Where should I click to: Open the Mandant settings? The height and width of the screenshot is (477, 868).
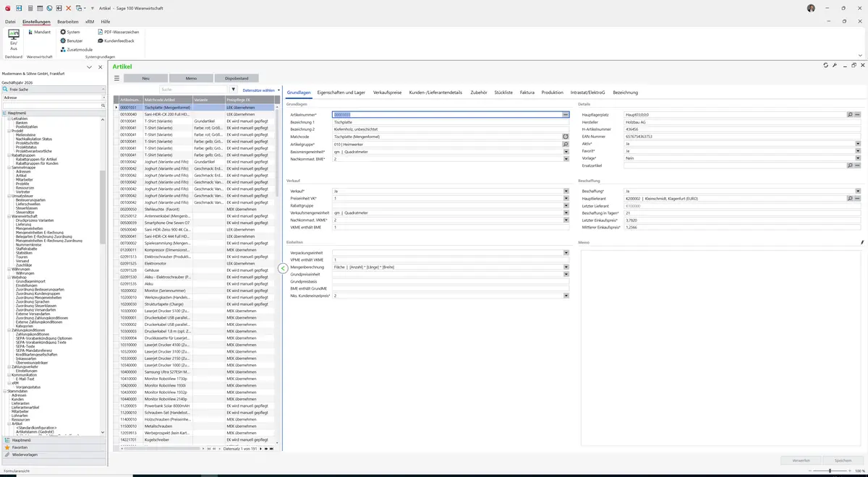click(38, 32)
